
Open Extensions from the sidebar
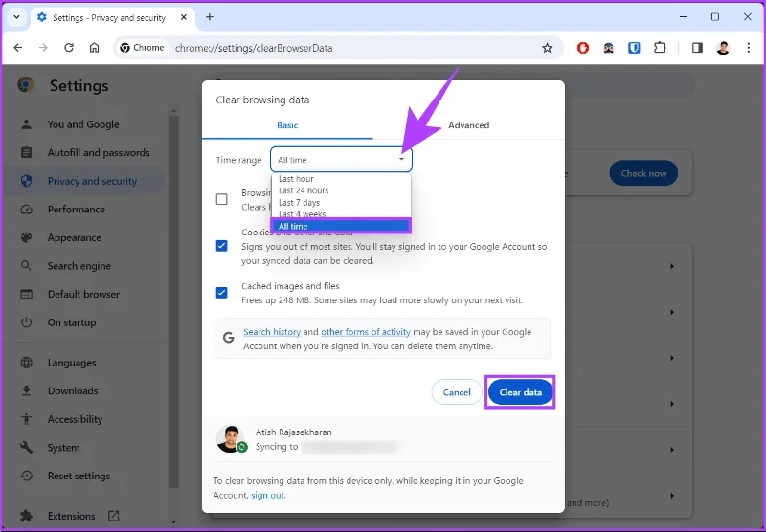click(71, 516)
